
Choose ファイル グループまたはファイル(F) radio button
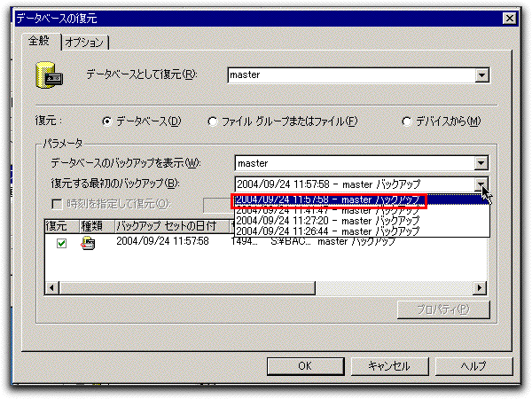[x=213, y=121]
